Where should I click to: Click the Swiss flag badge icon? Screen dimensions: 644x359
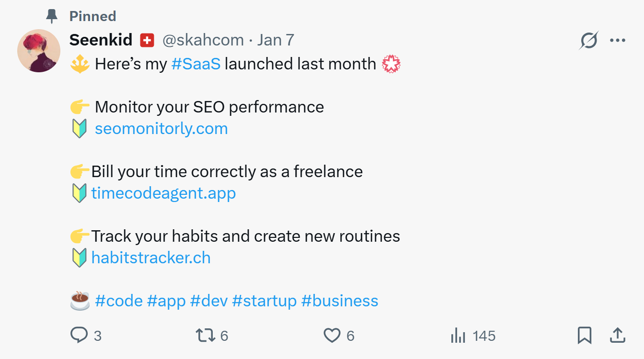click(x=147, y=41)
